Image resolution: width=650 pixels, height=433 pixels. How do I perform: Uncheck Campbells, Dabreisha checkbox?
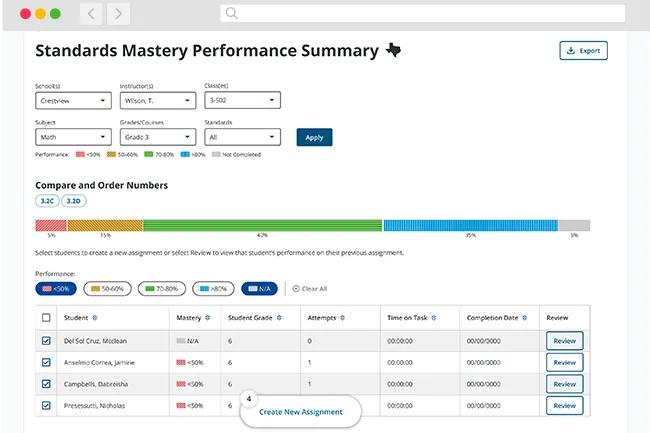[x=46, y=384]
